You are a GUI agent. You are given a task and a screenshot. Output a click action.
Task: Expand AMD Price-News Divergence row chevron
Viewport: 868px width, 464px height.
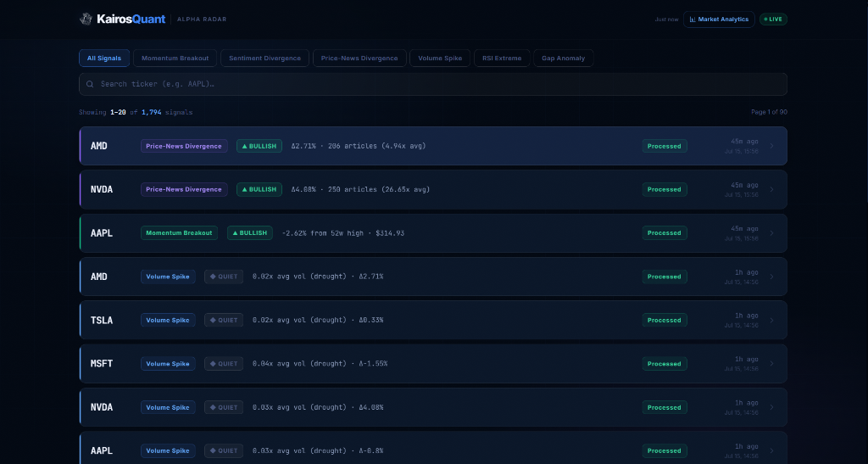tap(771, 146)
